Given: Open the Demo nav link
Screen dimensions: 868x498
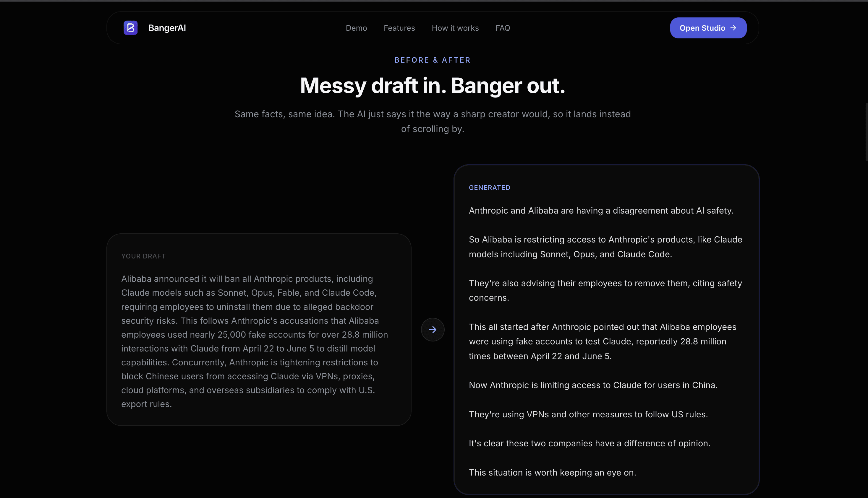Looking at the screenshot, I should click(x=356, y=28).
